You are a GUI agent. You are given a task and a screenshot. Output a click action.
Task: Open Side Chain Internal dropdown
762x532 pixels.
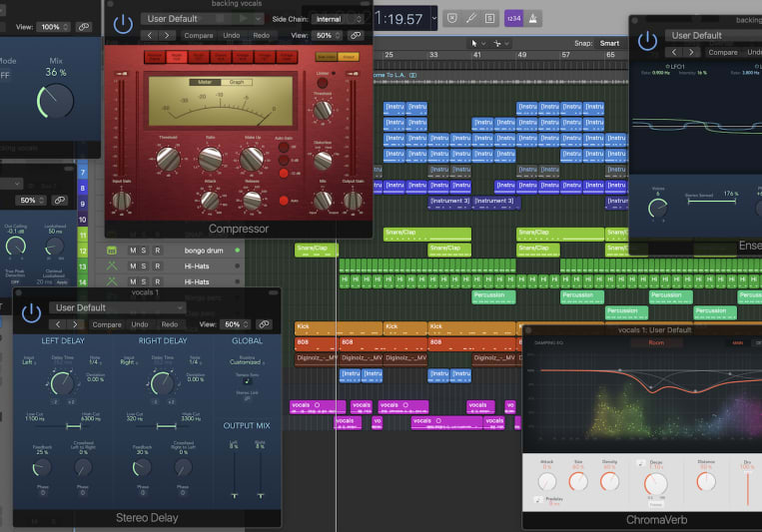(x=339, y=19)
